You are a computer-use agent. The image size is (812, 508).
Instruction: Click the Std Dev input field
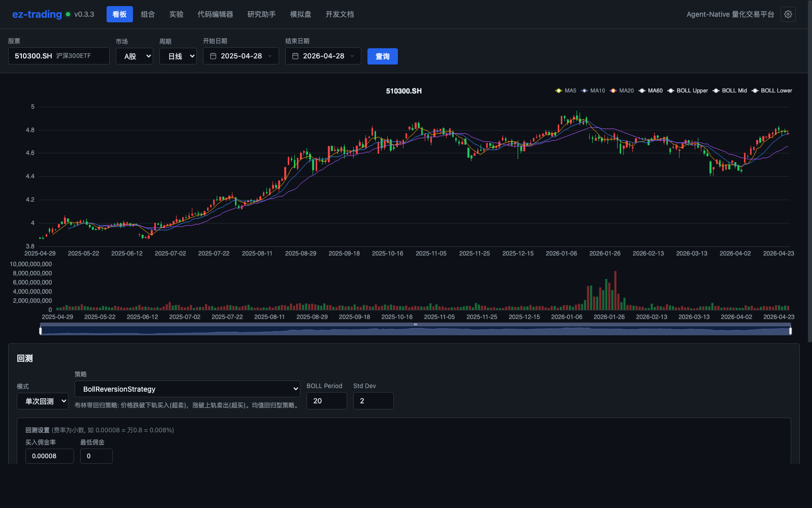click(x=374, y=401)
